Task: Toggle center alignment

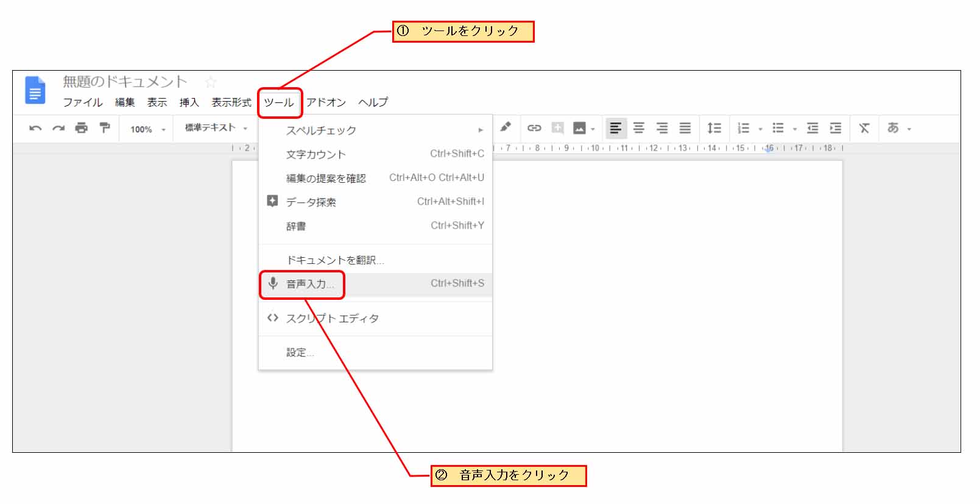Action: [639, 129]
